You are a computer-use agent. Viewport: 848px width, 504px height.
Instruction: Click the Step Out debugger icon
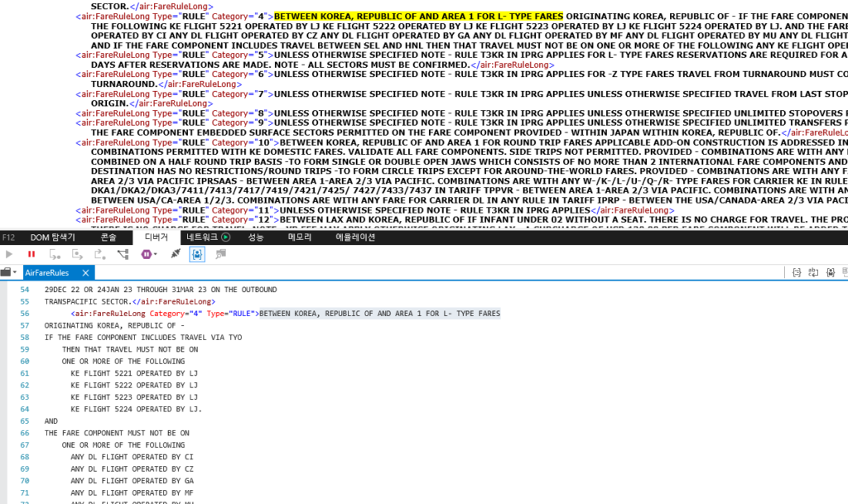click(x=99, y=254)
